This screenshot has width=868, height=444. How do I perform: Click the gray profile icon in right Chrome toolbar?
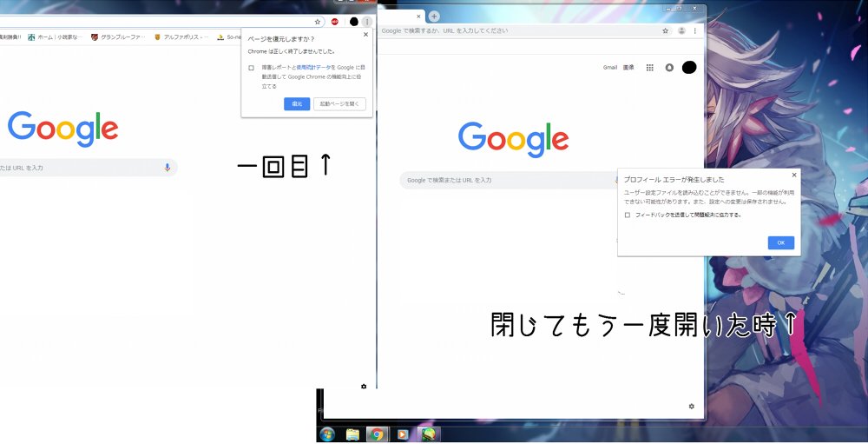pos(682,31)
